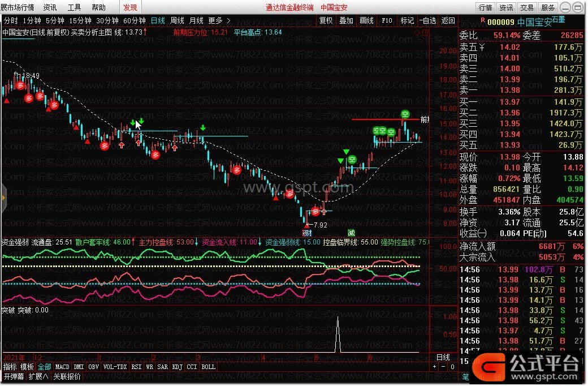Apply the WR indicator
The height and width of the screenshot is (386, 588).
pos(150,367)
